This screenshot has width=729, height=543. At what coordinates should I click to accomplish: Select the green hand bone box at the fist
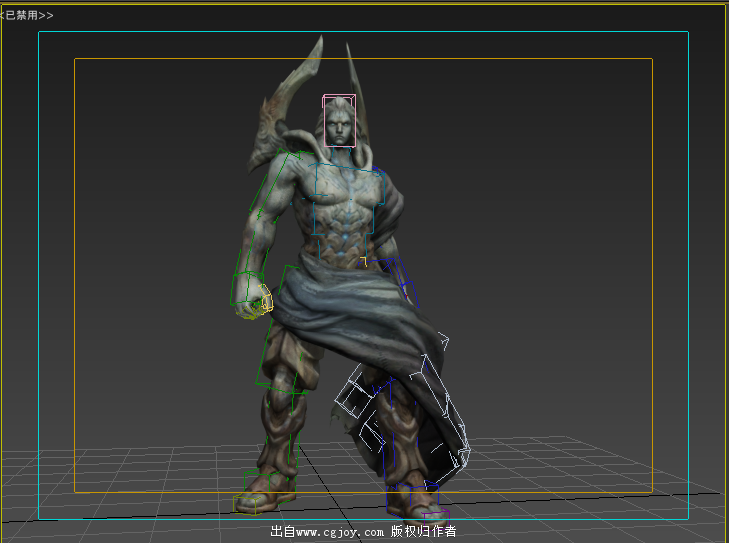coord(246,289)
